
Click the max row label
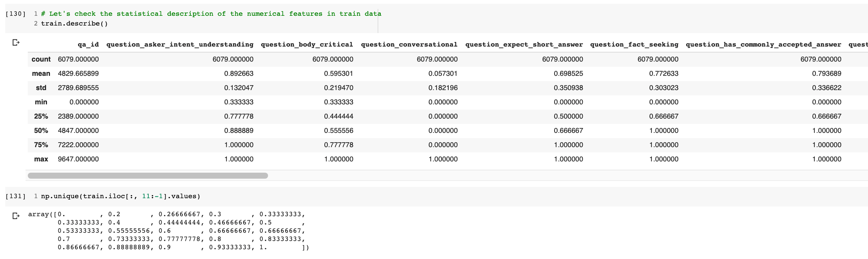[41, 159]
